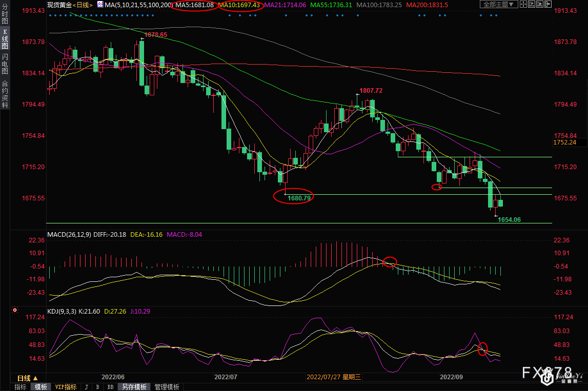
Task: Click the crosshair cursor icon
Action: tap(524, 5)
